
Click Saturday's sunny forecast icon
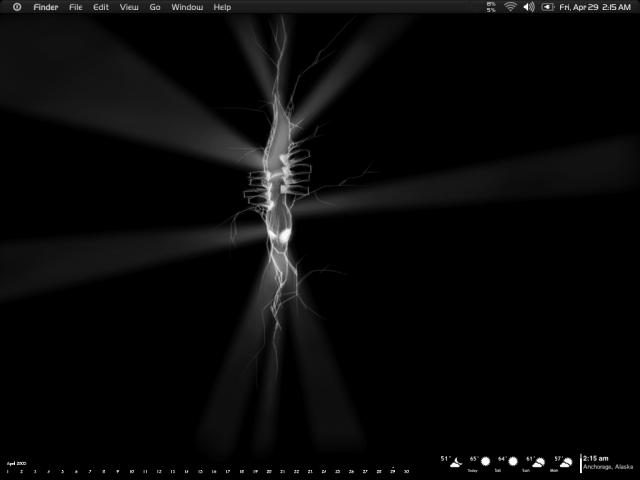click(x=513, y=461)
